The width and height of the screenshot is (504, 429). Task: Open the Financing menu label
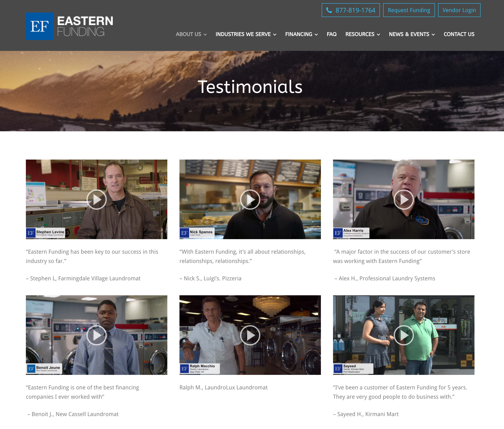[x=298, y=34]
